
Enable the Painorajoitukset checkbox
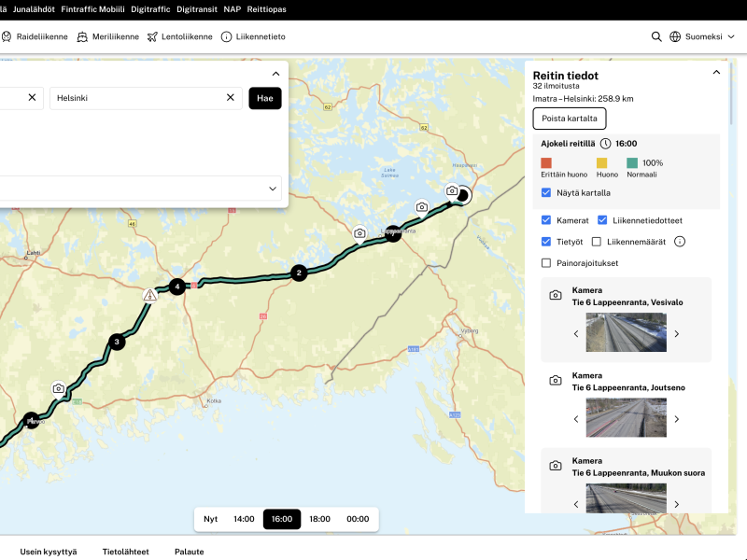546,263
